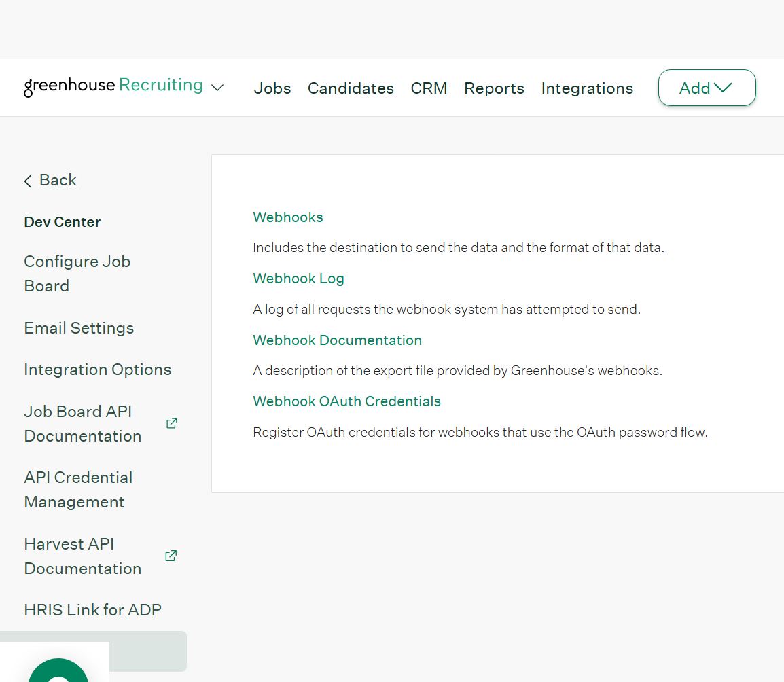
Task: Click external-link icon beside Harvest API Documentation
Action: [171, 556]
